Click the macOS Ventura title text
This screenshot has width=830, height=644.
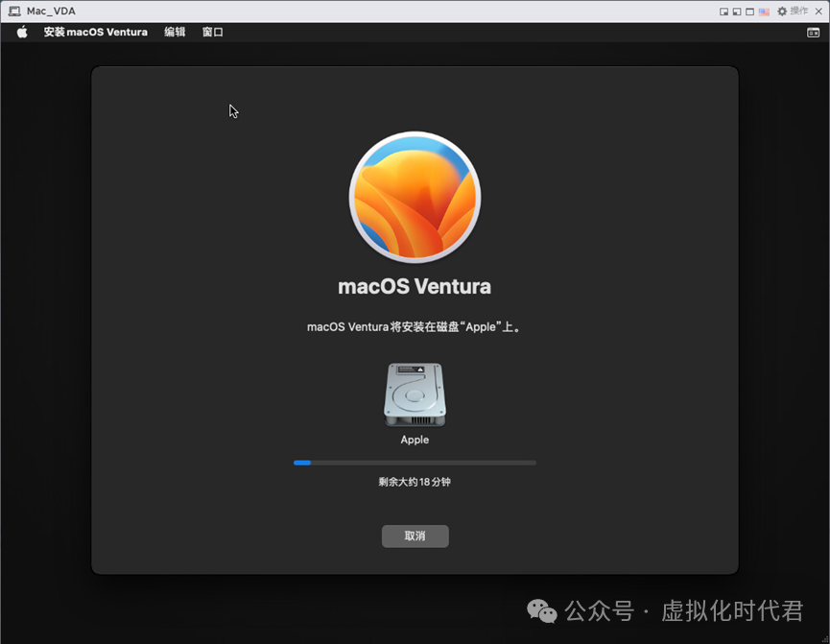point(415,287)
